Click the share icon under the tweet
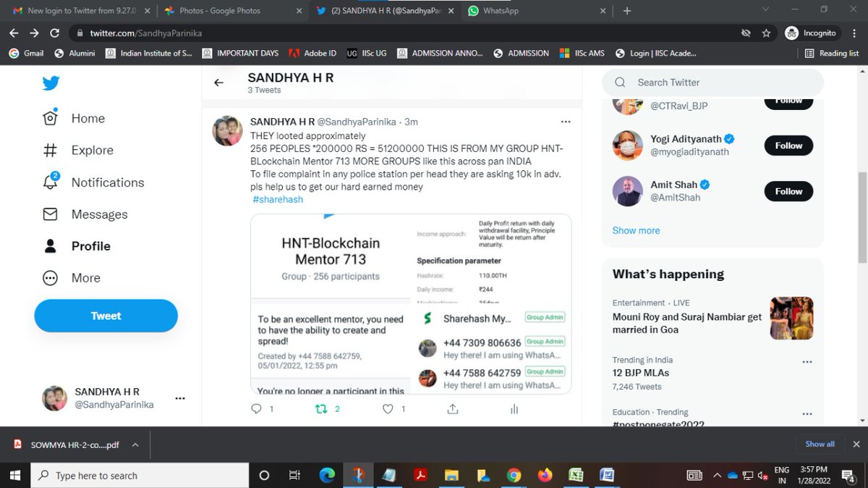This screenshot has width=868, height=488. (x=453, y=409)
